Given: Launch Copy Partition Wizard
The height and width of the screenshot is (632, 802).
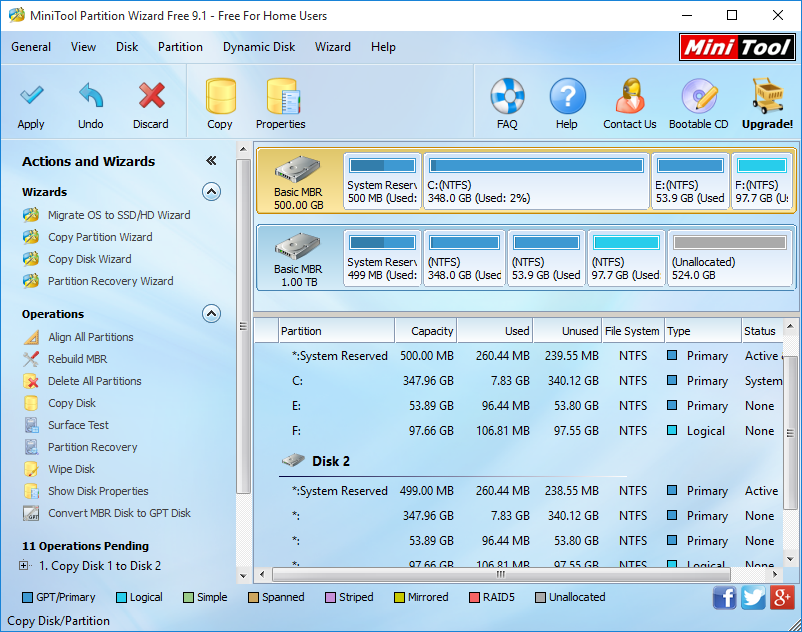Looking at the screenshot, I should click(100, 237).
